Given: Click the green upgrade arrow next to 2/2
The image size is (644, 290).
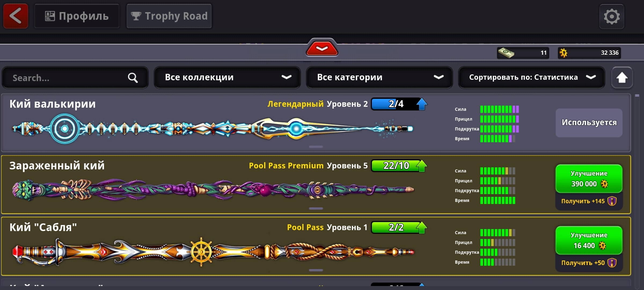Looking at the screenshot, I should (x=422, y=227).
